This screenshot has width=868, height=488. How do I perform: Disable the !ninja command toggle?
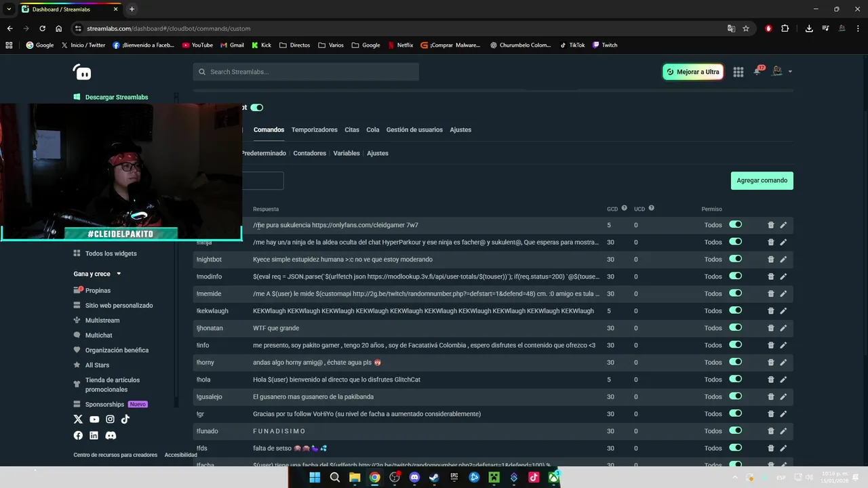[x=736, y=241]
